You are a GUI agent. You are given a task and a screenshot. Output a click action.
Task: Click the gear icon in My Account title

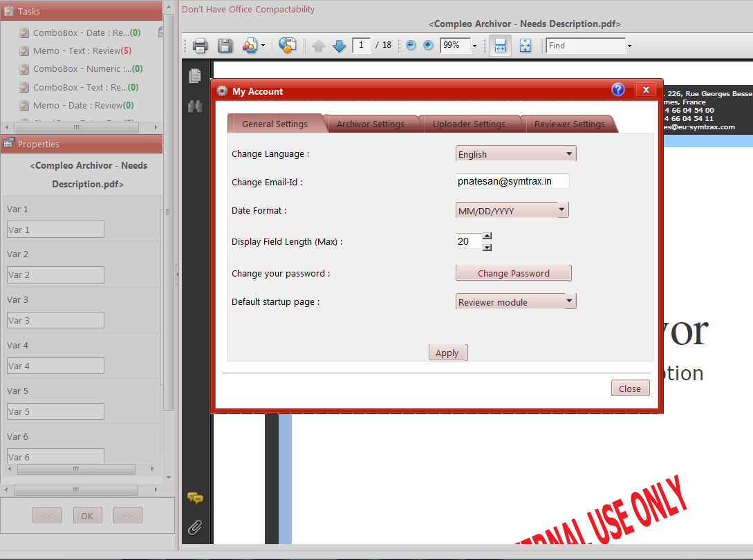click(x=222, y=91)
